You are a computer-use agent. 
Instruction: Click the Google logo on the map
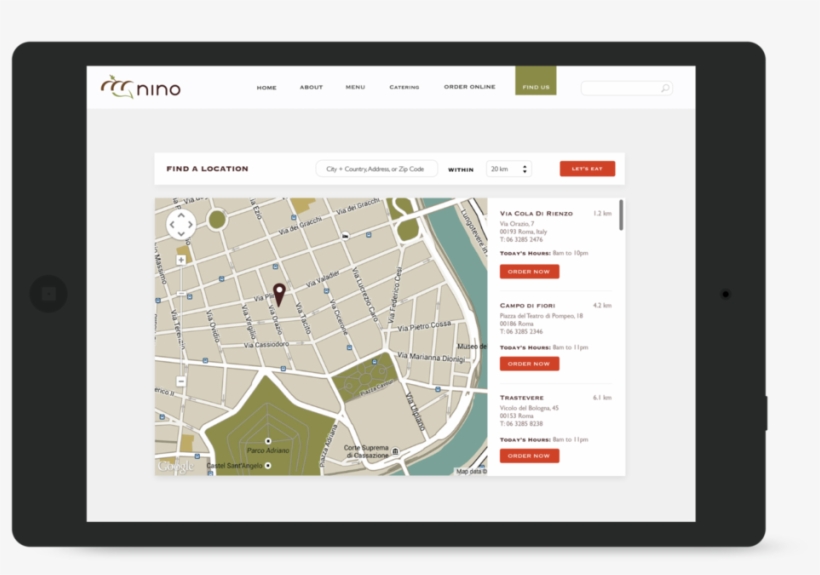point(176,466)
